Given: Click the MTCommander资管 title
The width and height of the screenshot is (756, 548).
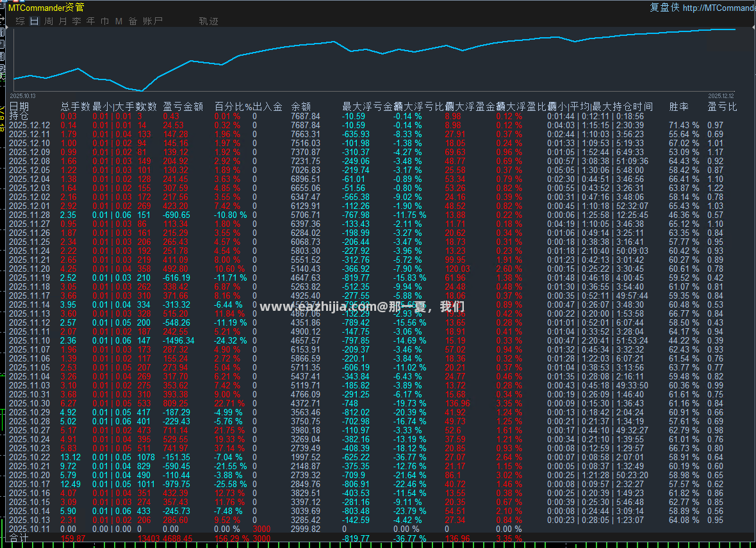Looking at the screenshot, I should click(x=46, y=8).
